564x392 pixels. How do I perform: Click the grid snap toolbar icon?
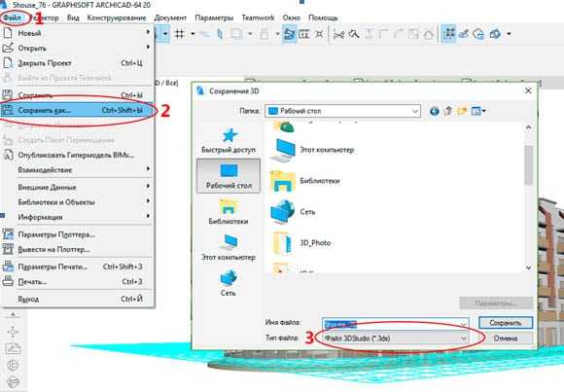pos(179,34)
